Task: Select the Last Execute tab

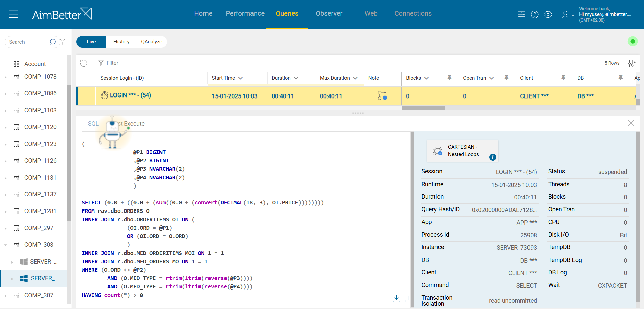Action: [x=131, y=124]
